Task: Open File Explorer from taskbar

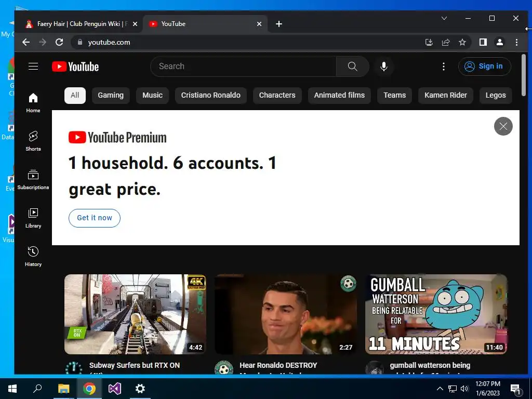Action: pyautogui.click(x=63, y=389)
